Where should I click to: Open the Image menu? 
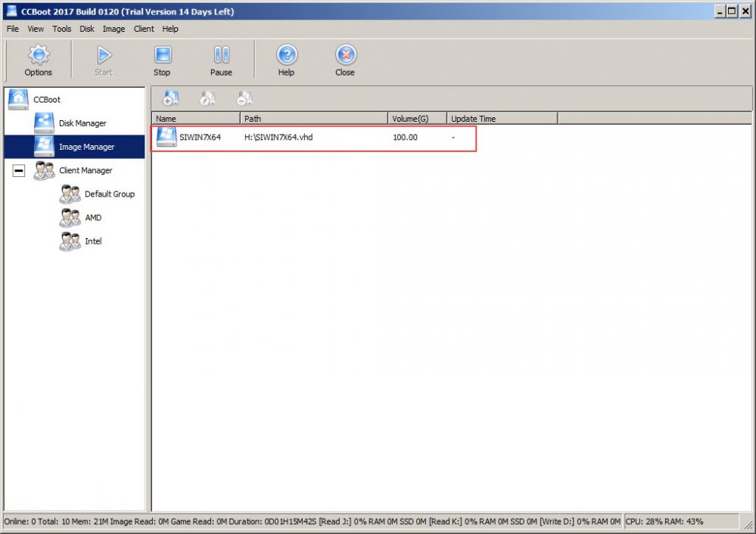pos(114,29)
